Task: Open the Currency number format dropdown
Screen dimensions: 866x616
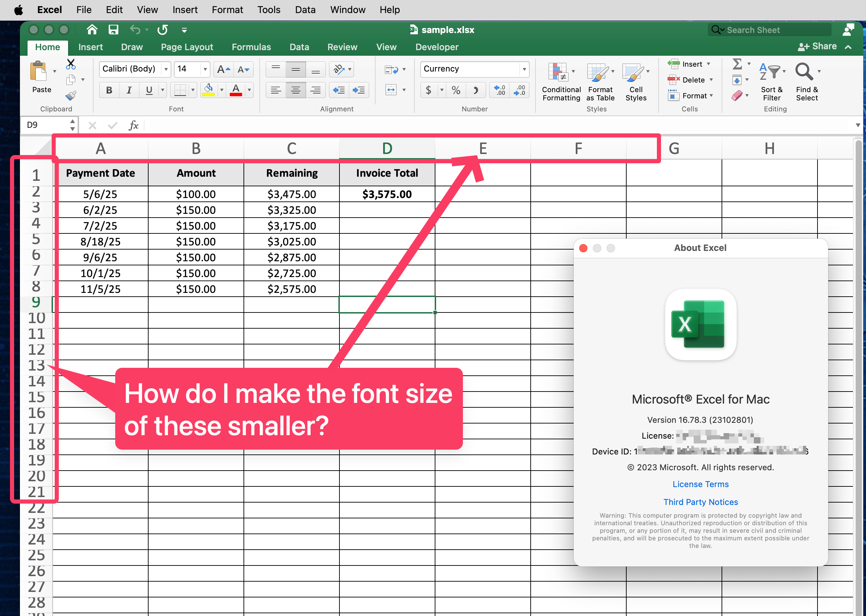Action: tap(524, 69)
